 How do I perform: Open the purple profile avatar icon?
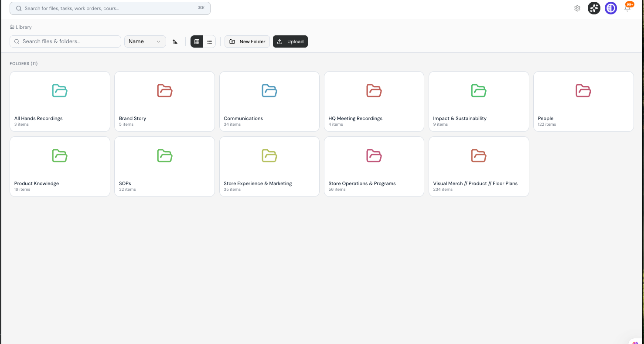pyautogui.click(x=611, y=8)
